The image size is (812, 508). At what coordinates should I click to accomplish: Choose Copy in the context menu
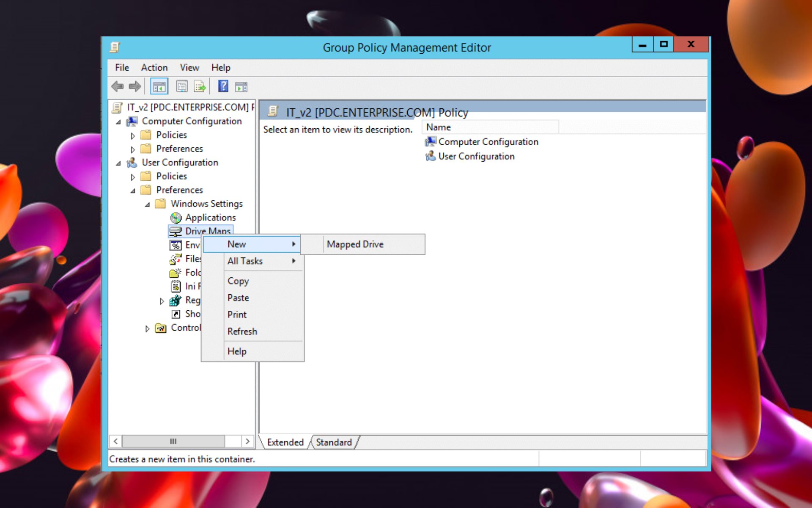click(x=252, y=281)
